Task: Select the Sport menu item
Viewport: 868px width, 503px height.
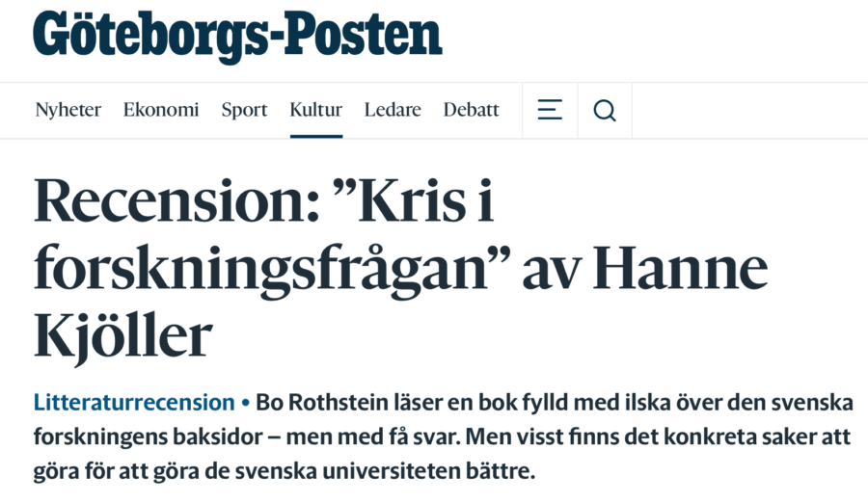Action: [x=244, y=110]
